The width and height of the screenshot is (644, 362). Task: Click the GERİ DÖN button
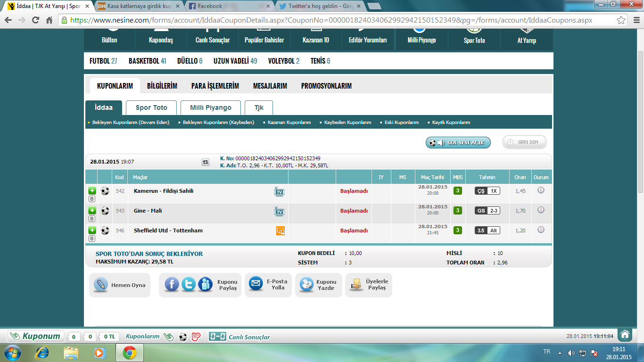click(x=525, y=142)
